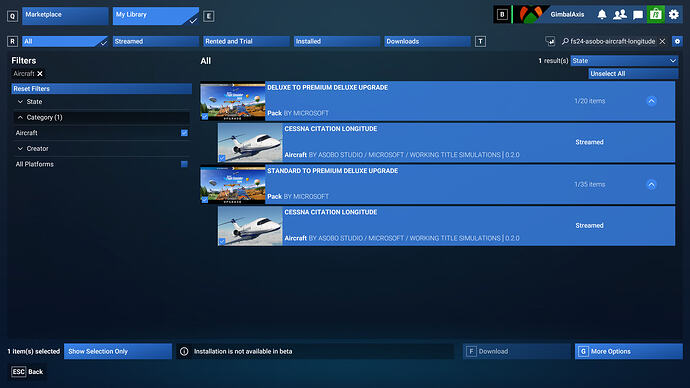Click the '1/20 items' text
Viewport: 690px width, 388px height.
point(589,101)
